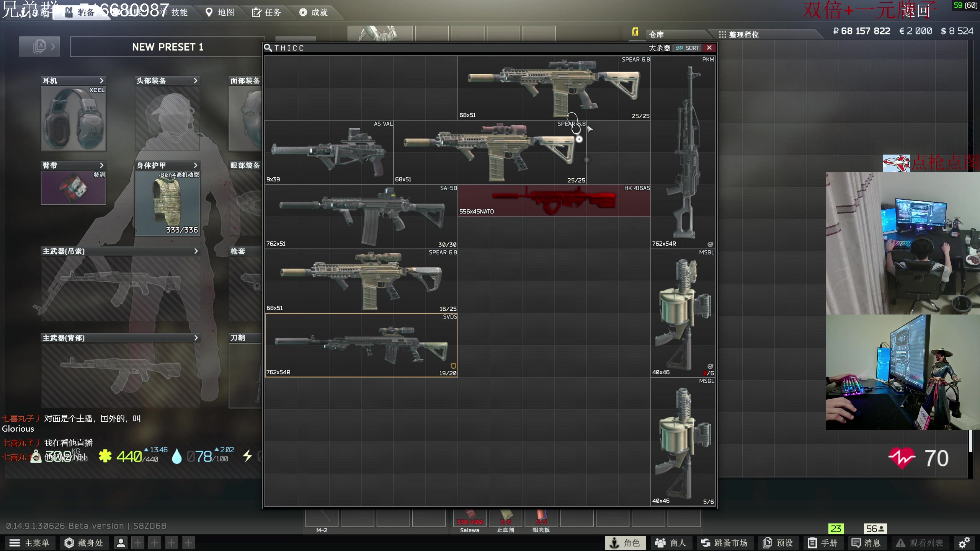The height and width of the screenshot is (551, 980).
Task: Select the PKM machine gun
Action: point(683,152)
